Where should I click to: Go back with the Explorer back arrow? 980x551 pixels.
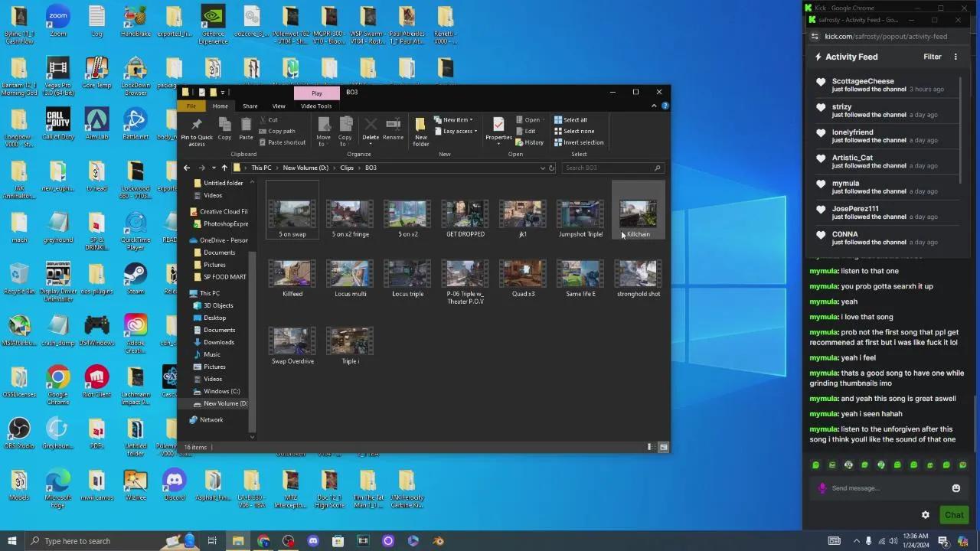[x=187, y=168]
